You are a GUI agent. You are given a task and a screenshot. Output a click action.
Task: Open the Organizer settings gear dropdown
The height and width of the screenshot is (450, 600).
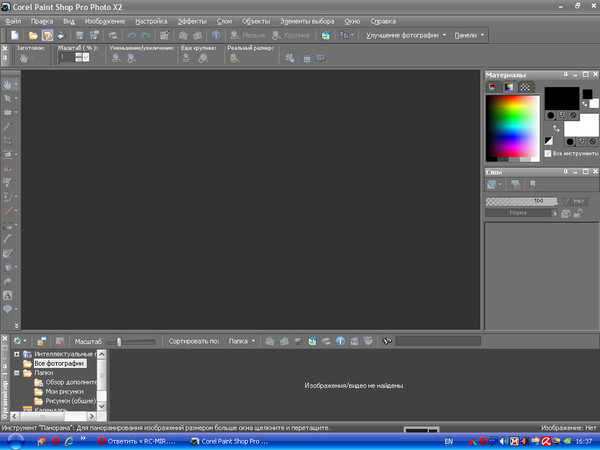point(20,341)
